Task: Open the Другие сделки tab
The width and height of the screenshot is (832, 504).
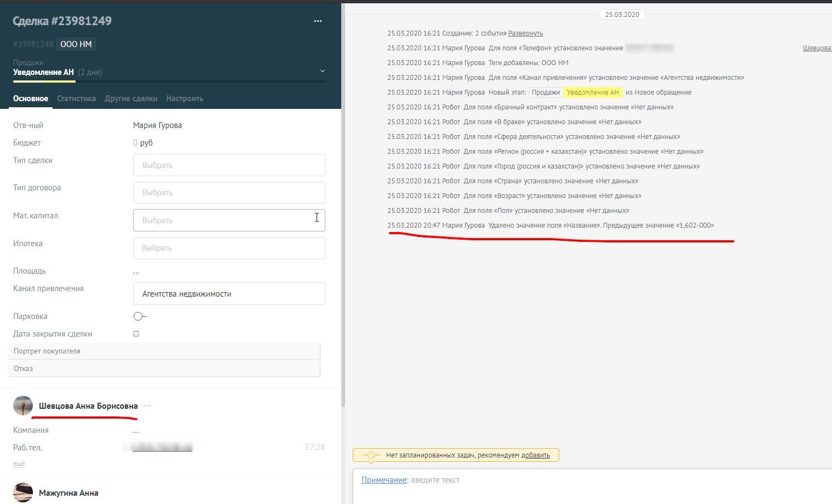Action: [x=131, y=99]
